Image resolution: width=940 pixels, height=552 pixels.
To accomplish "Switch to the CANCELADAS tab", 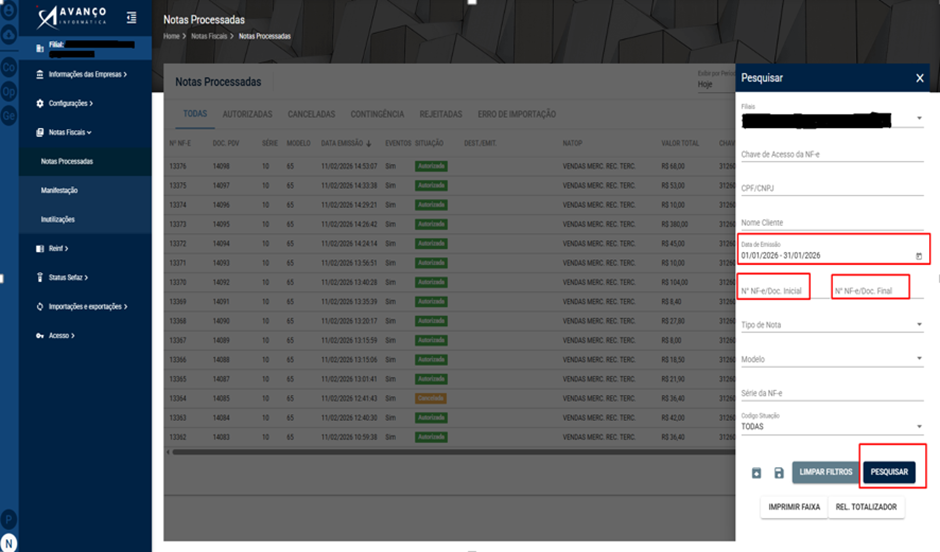I will [x=311, y=114].
